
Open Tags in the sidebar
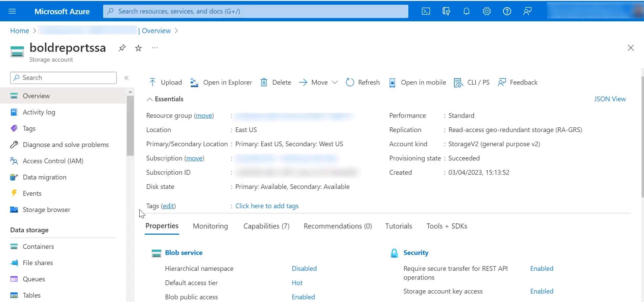(29, 128)
